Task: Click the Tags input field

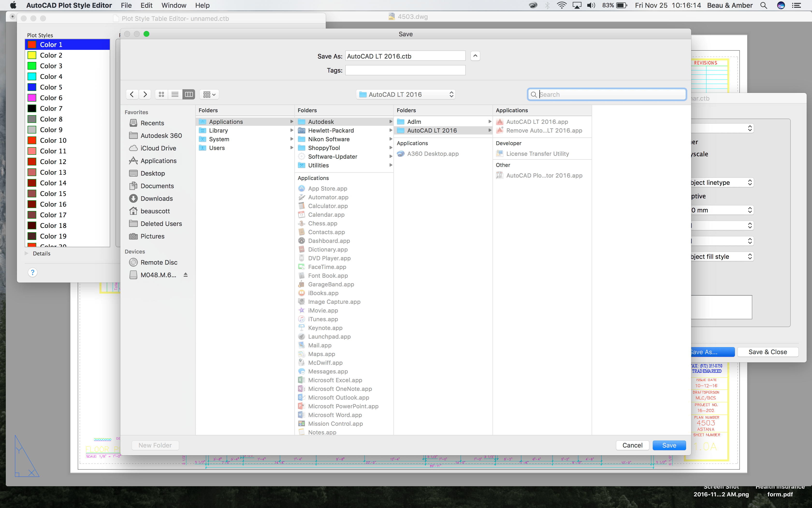Action: coord(405,70)
